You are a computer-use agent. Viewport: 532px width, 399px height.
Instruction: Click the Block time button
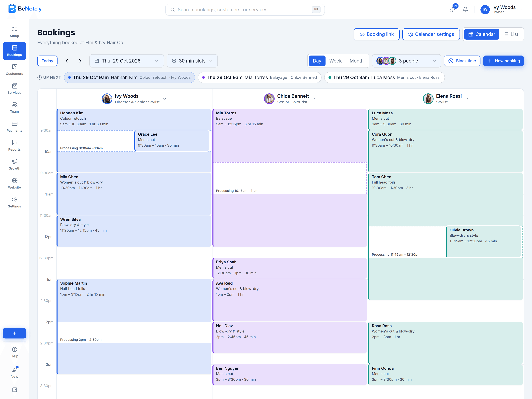[x=462, y=61]
